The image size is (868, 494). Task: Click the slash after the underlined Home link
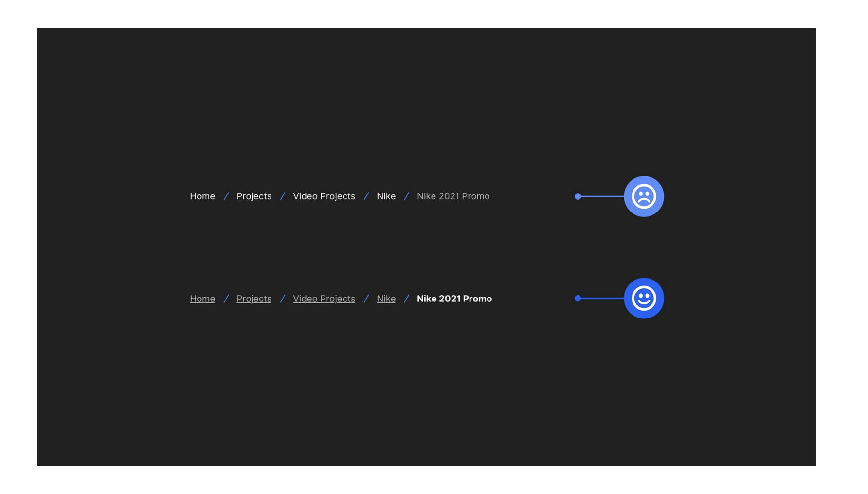point(226,299)
